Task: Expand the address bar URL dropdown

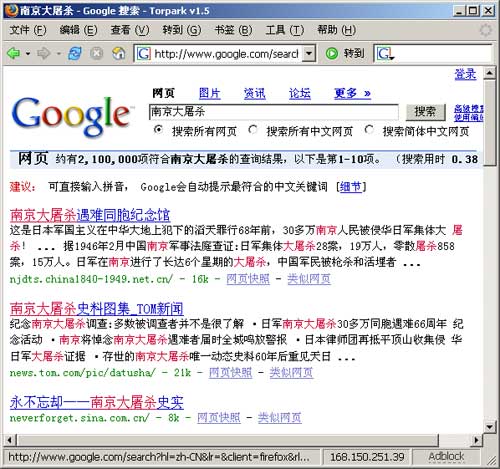Action: pos(309,53)
